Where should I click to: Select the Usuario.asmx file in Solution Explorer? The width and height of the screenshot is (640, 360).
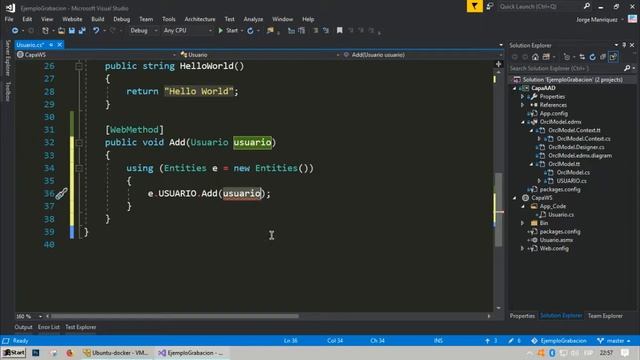click(556, 240)
